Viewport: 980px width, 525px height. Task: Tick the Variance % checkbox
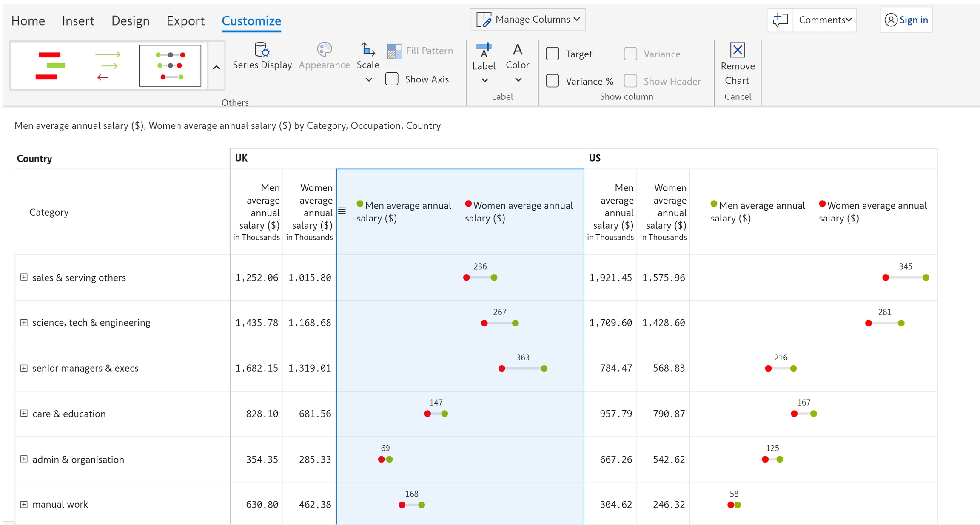tap(552, 81)
